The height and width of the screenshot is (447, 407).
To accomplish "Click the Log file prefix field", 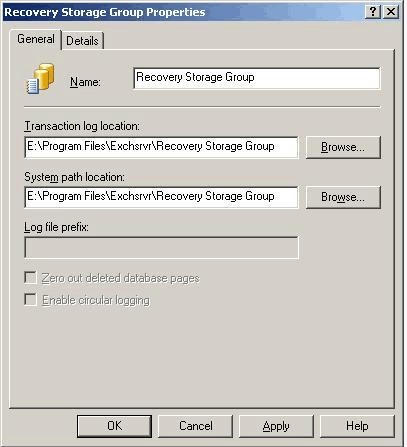I will pyautogui.click(x=161, y=248).
